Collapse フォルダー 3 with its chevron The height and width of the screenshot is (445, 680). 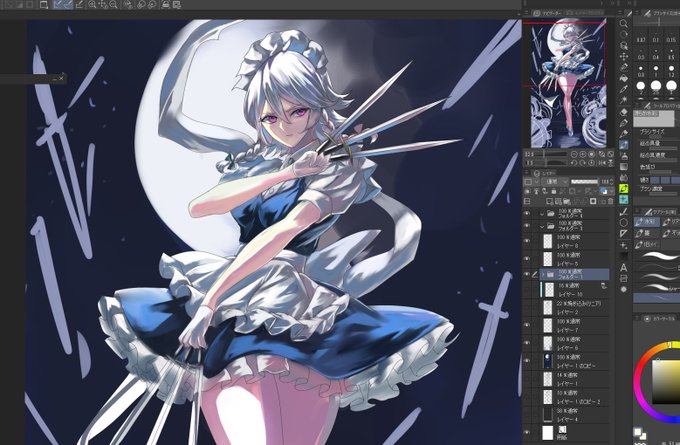[x=542, y=226]
